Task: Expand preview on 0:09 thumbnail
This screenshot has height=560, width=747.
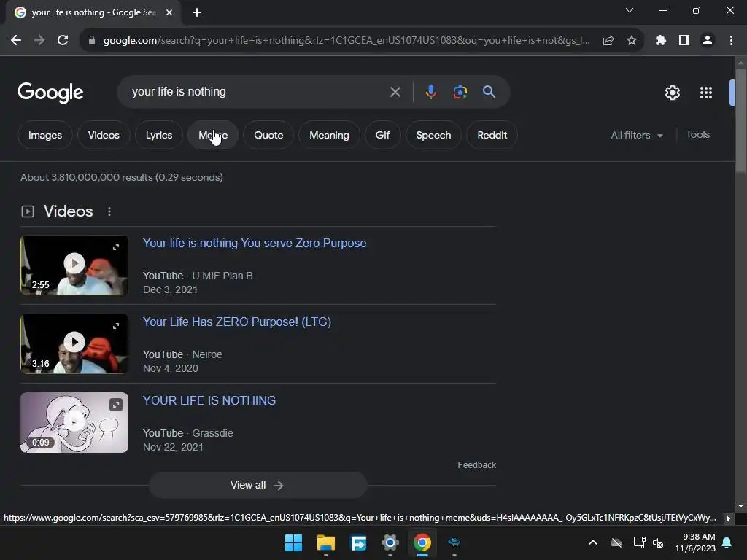Action: tap(116, 405)
